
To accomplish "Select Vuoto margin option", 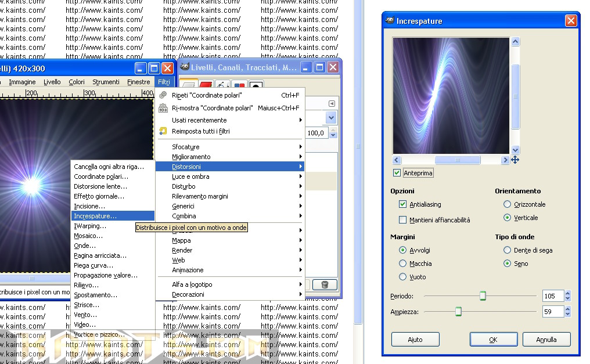I will coord(402,277).
